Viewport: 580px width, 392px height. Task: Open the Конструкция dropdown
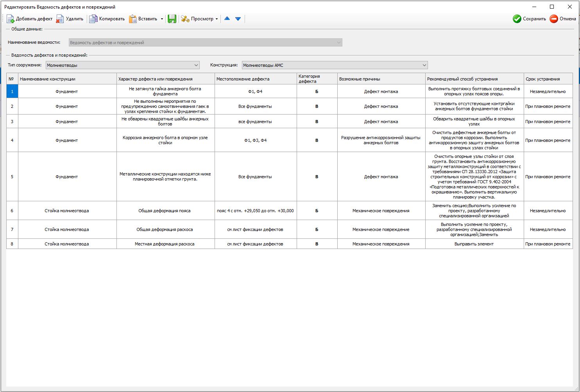(x=335, y=65)
